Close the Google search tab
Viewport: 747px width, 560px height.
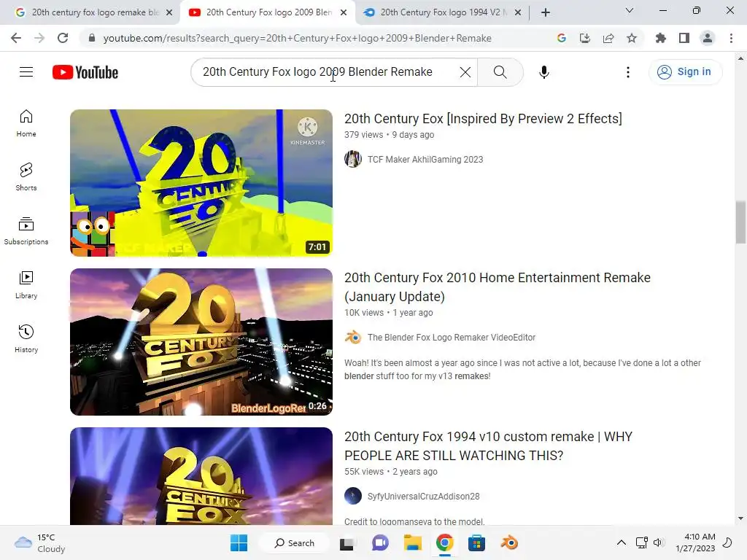[x=169, y=12]
